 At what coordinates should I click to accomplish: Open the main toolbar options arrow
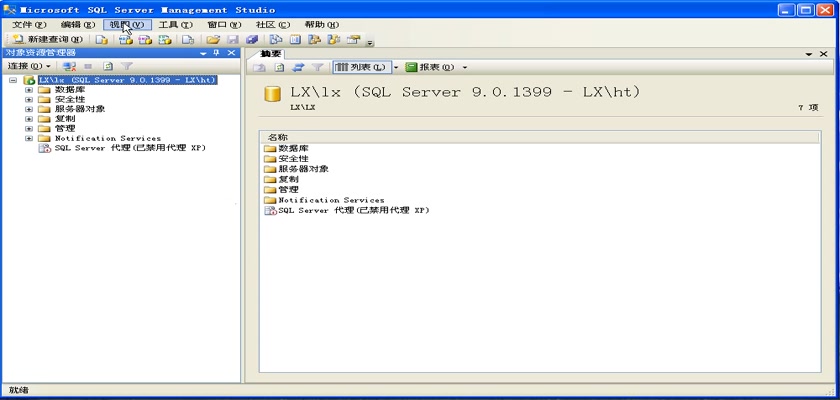tap(370, 42)
